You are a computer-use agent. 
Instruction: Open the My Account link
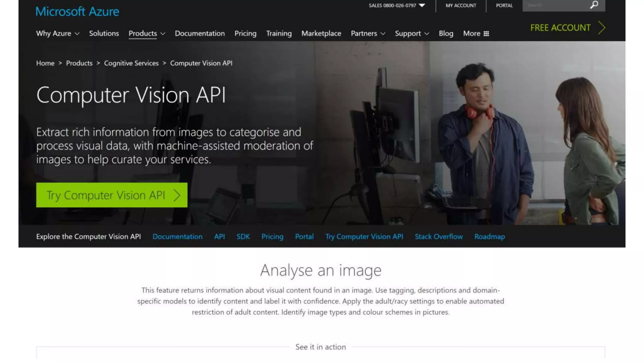[461, 5]
